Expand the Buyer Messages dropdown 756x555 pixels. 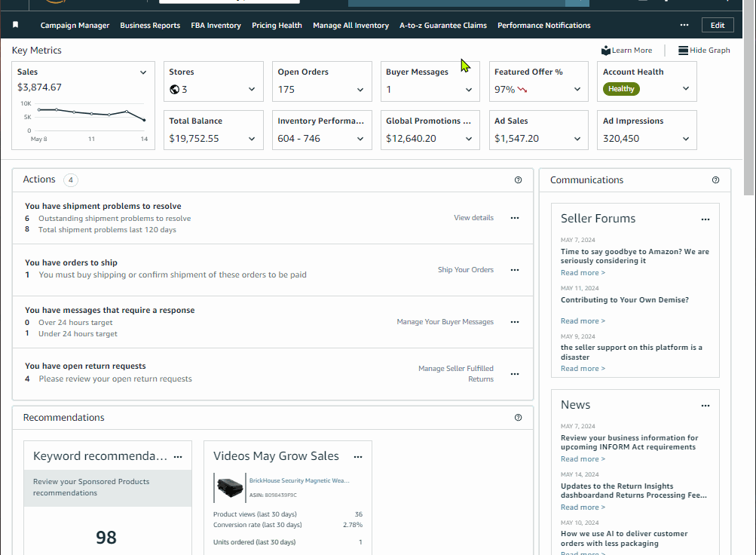tap(469, 90)
